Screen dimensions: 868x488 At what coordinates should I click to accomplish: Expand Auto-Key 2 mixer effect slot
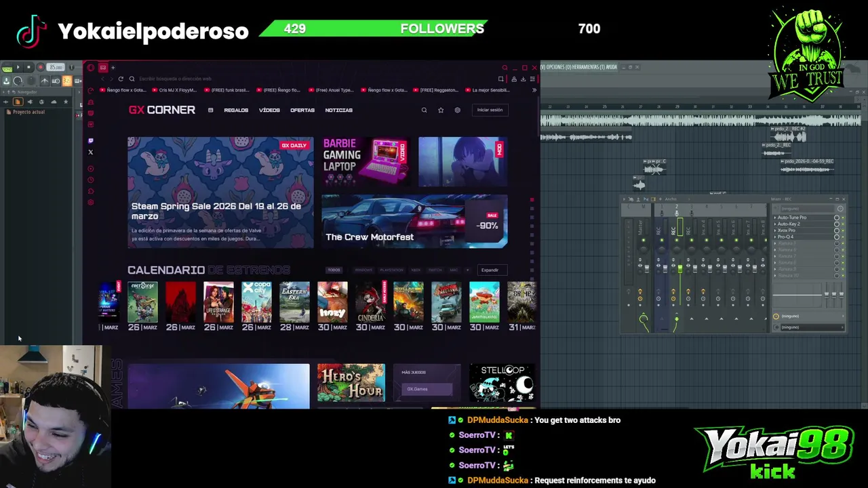pos(775,224)
